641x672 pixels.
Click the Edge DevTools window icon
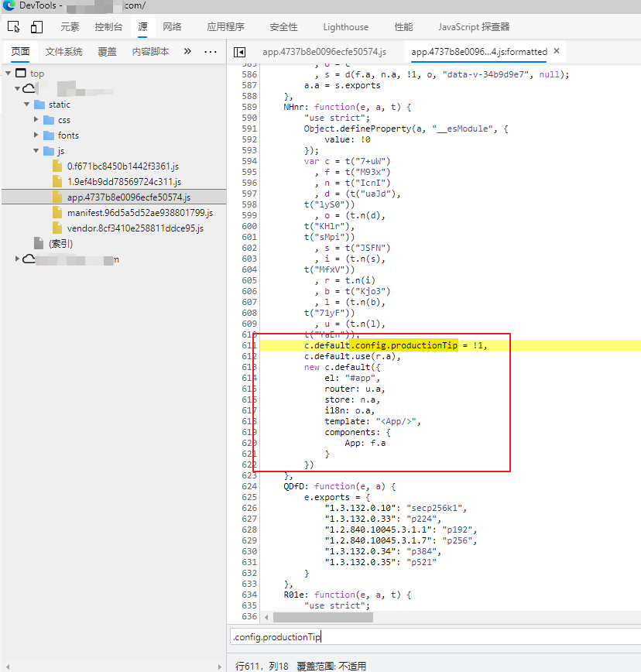pos(9,5)
